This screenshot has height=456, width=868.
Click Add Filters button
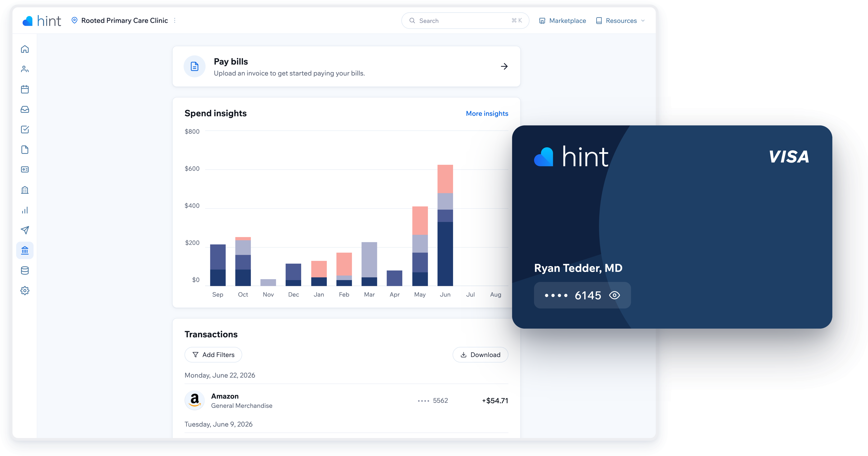coord(213,355)
